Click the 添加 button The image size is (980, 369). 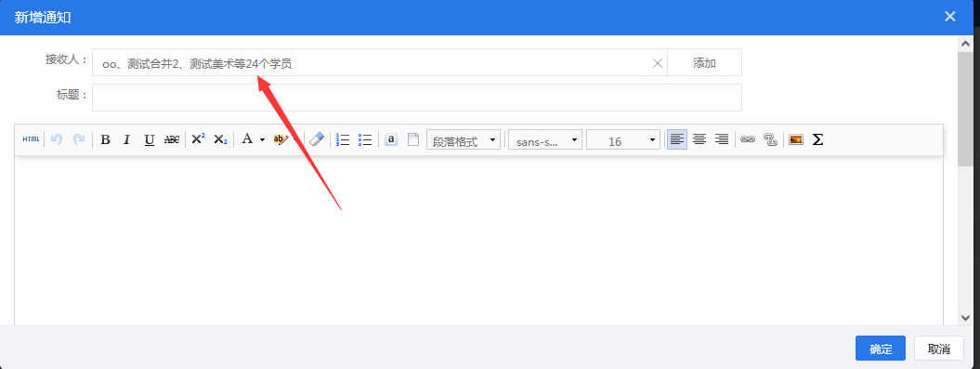pos(704,62)
